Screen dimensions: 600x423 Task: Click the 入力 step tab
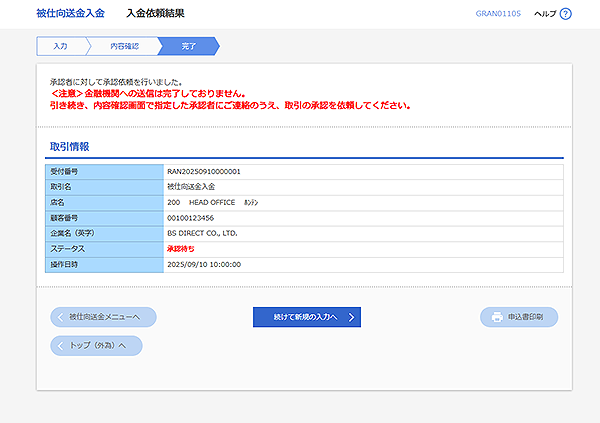point(60,46)
